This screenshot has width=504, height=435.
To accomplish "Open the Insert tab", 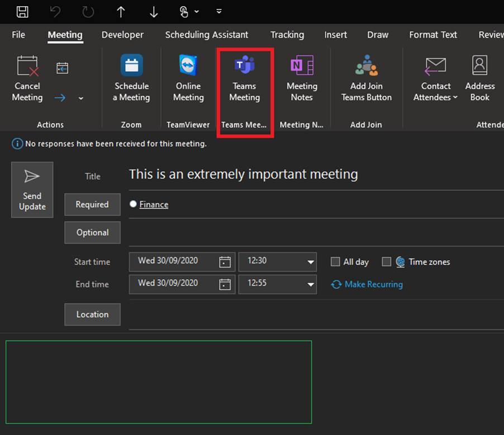I will point(336,35).
